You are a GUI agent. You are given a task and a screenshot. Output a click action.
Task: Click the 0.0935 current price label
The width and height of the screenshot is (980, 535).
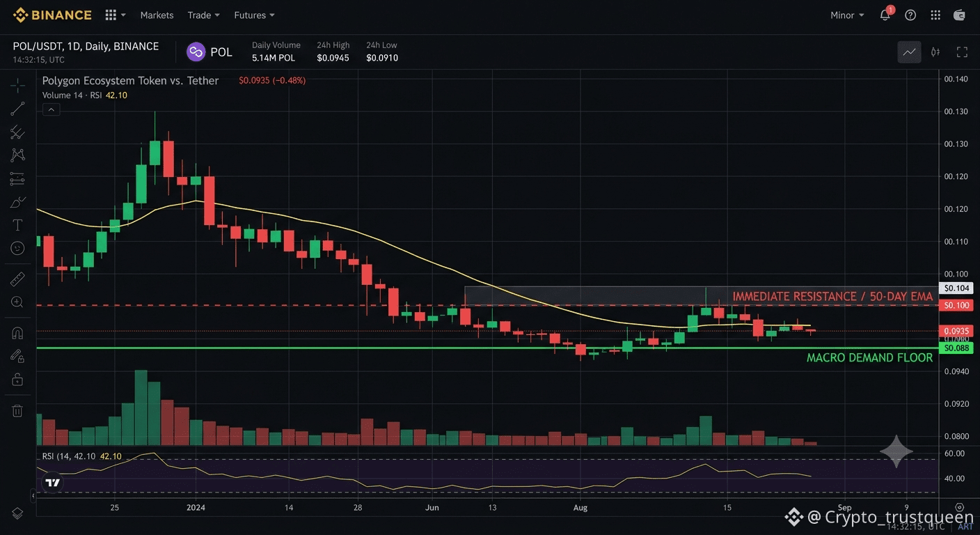coord(955,331)
